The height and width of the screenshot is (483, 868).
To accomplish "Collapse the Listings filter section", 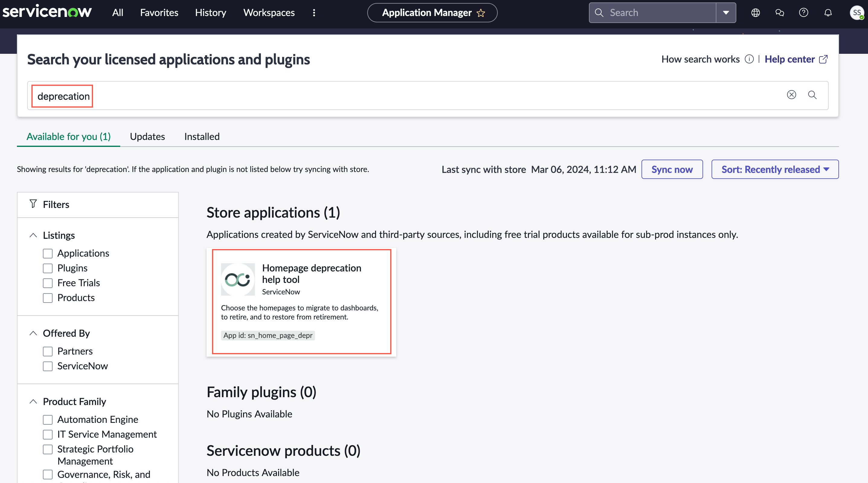I will click(33, 235).
